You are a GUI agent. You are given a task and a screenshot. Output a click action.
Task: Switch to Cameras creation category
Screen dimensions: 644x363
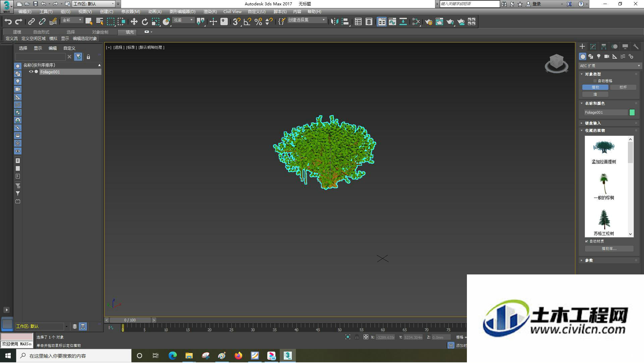point(607,56)
